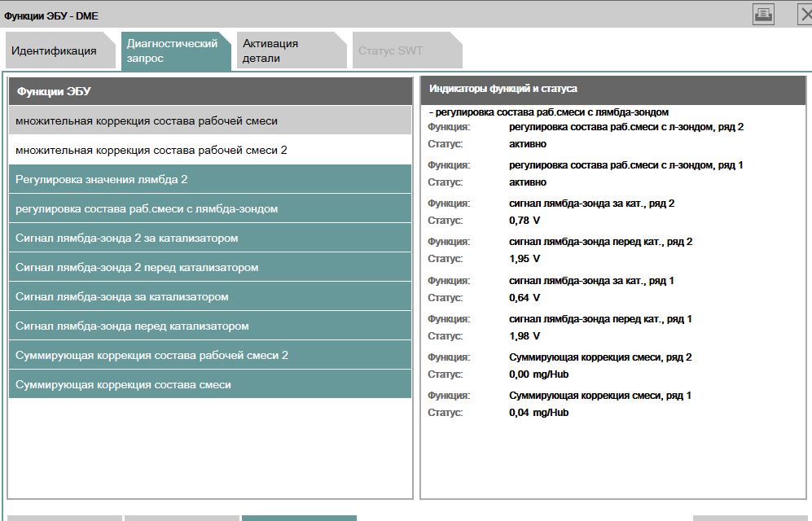Toggle регулировка состава раб.смеси с лямбда-зондом row

[x=210, y=208]
